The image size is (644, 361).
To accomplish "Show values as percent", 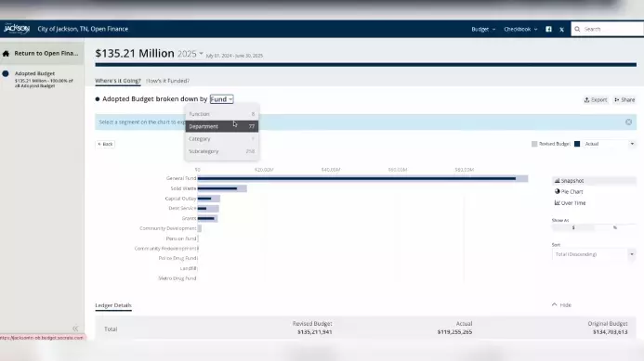I will coord(615,227).
